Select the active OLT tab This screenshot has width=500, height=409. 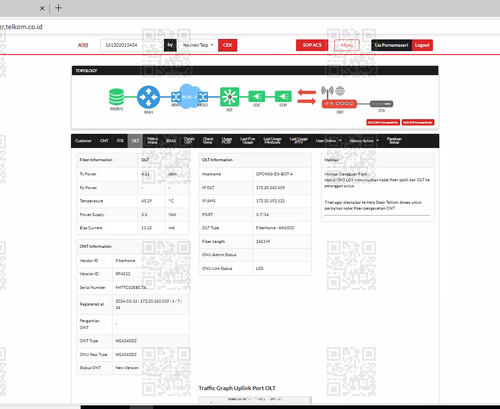[135, 141]
